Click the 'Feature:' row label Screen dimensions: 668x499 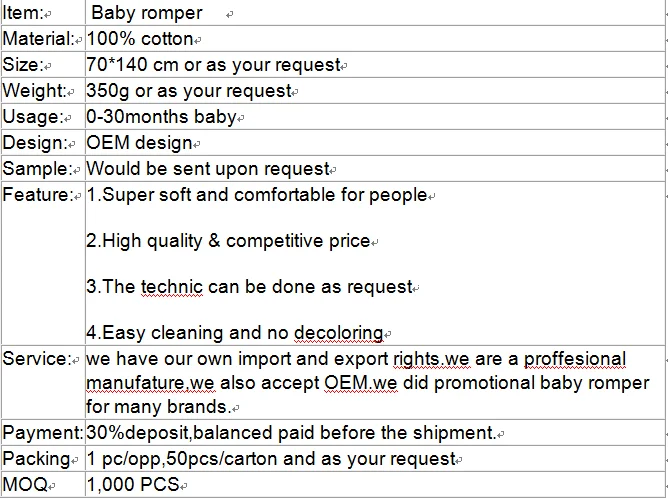tap(37, 195)
